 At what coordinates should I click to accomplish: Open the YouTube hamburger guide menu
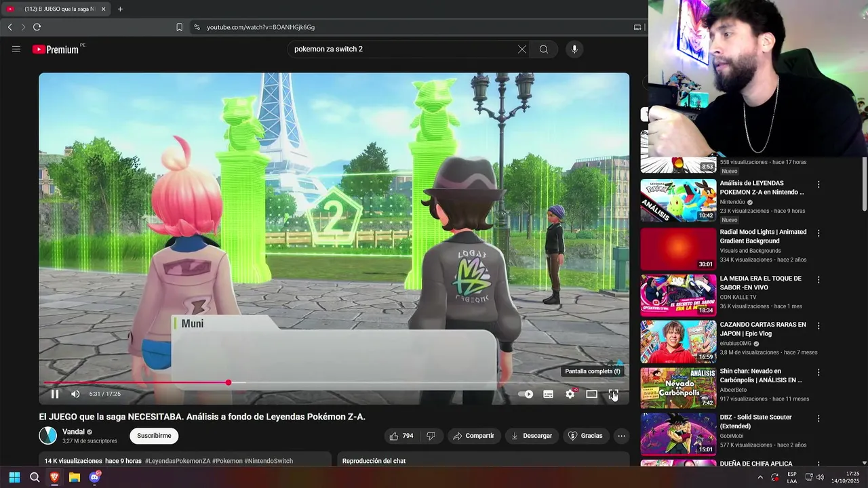tap(16, 49)
